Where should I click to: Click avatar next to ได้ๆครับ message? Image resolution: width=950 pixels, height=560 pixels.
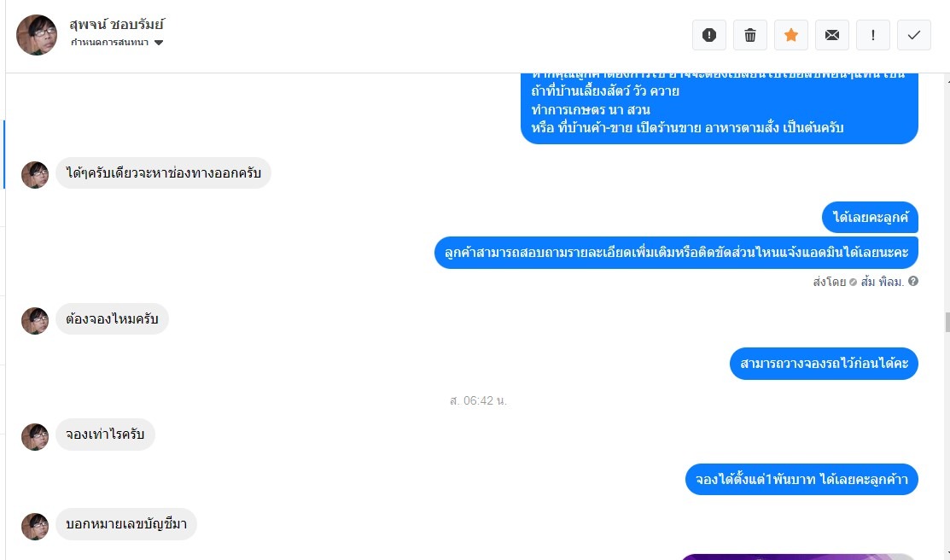(x=35, y=174)
